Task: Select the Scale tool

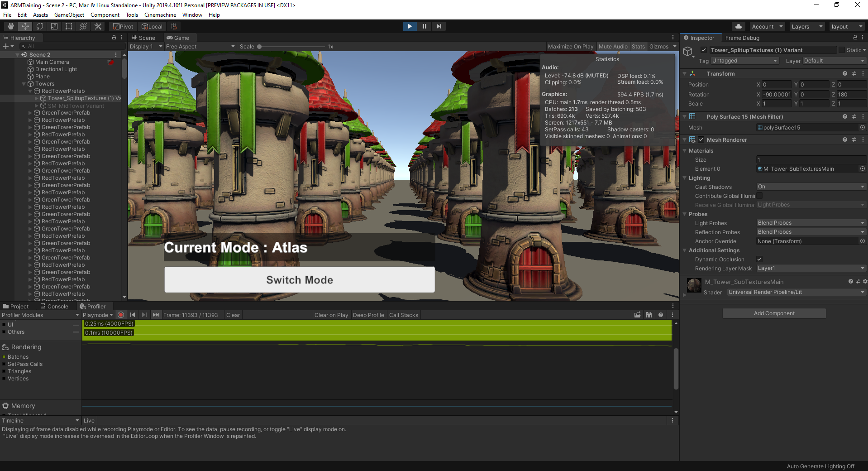Action: point(54,26)
